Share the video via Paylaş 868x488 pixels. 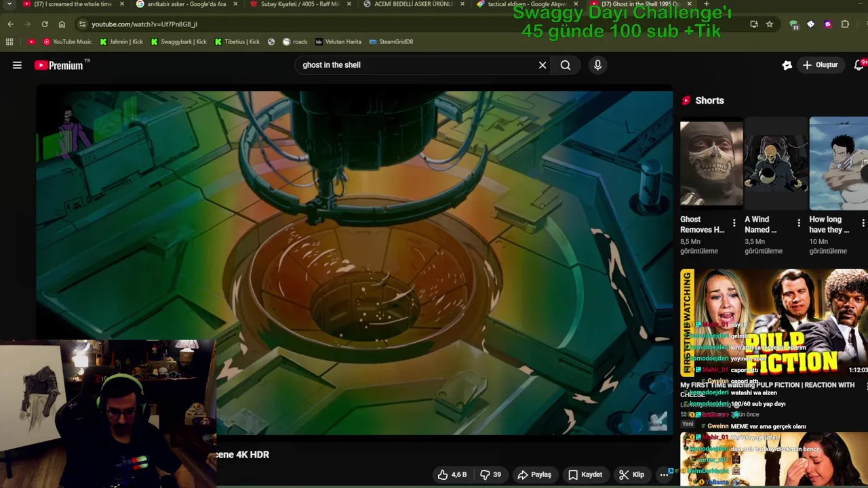pyautogui.click(x=534, y=474)
